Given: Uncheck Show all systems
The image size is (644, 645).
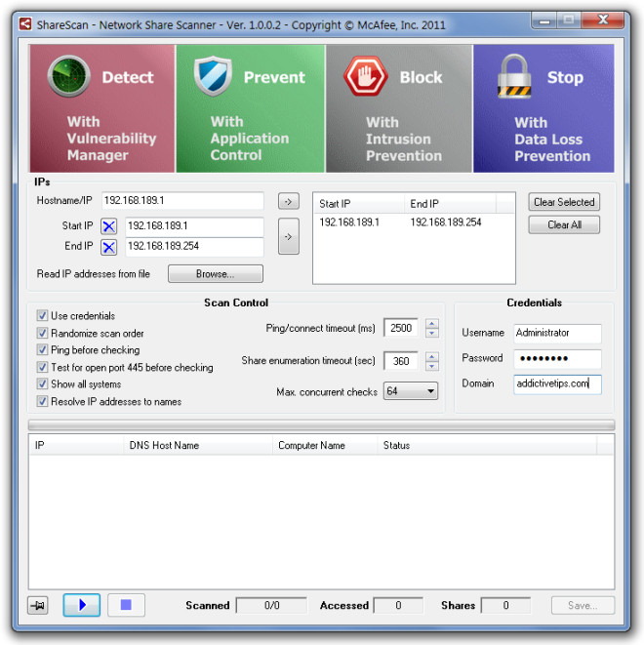Looking at the screenshot, I should click(x=42, y=383).
